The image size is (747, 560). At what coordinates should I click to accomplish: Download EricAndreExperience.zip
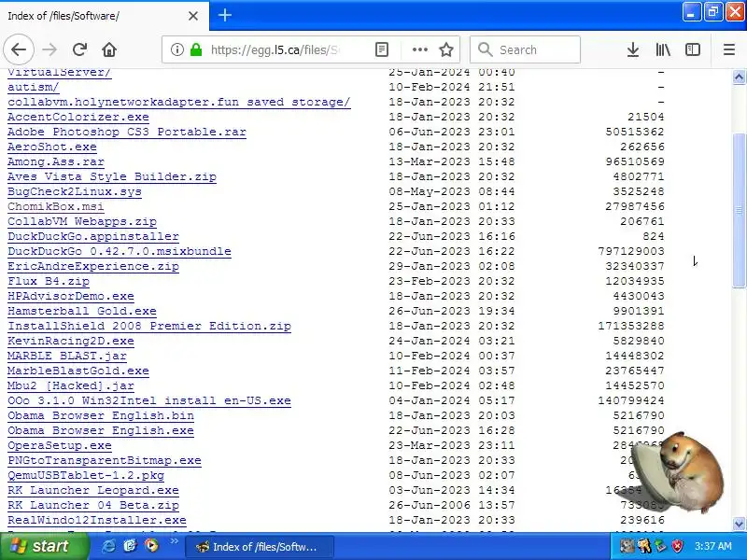pos(93,266)
